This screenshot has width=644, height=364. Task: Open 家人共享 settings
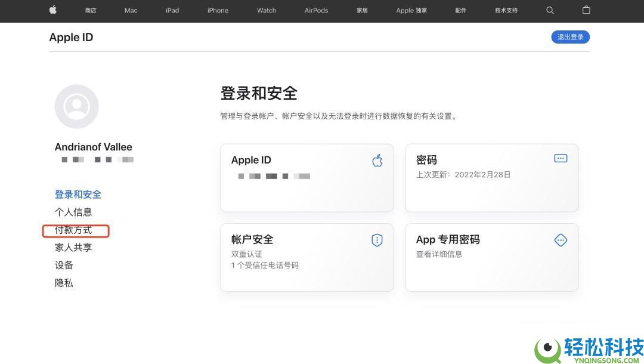tap(73, 247)
